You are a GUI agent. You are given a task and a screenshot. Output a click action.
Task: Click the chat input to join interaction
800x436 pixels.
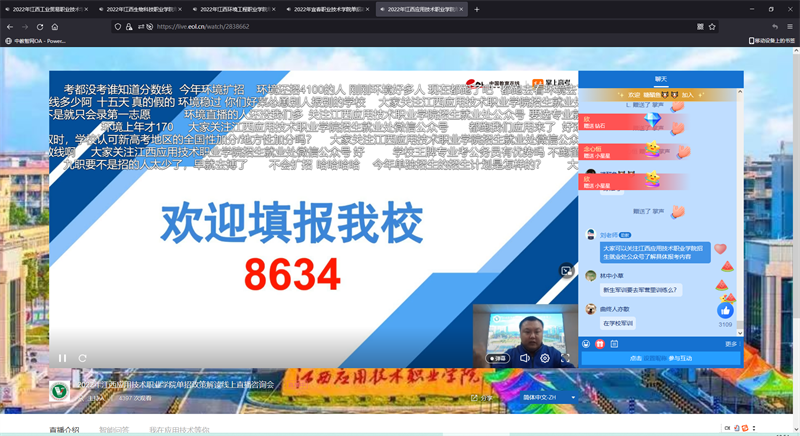click(x=661, y=358)
